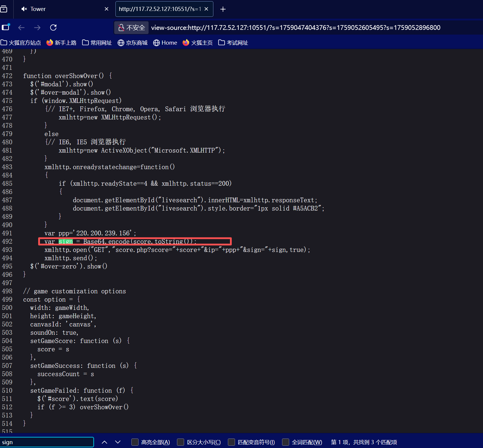Image resolution: width=483 pixels, height=448 pixels.
Task: Open 新手上路 bookmark
Action: click(62, 43)
